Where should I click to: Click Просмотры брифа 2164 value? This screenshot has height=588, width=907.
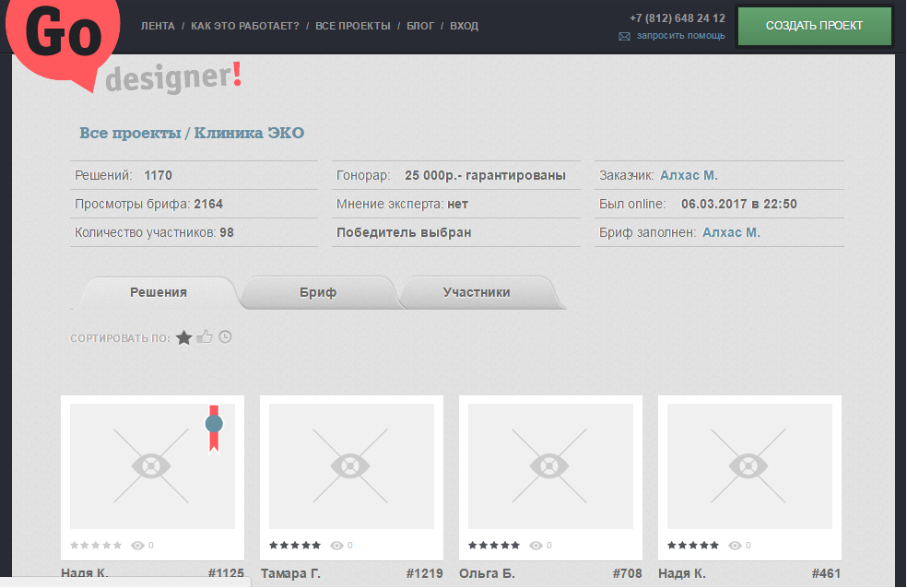coord(208,204)
